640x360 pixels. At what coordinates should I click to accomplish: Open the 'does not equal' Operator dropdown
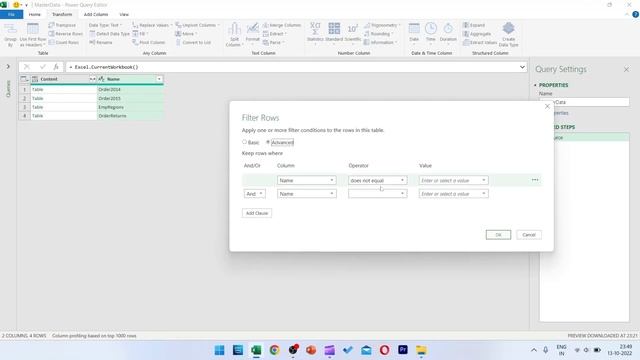[x=378, y=180]
